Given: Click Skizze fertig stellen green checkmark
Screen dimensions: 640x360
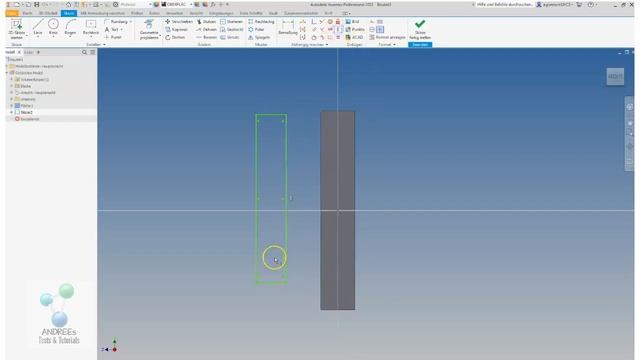Looking at the screenshot, I should (x=420, y=29).
